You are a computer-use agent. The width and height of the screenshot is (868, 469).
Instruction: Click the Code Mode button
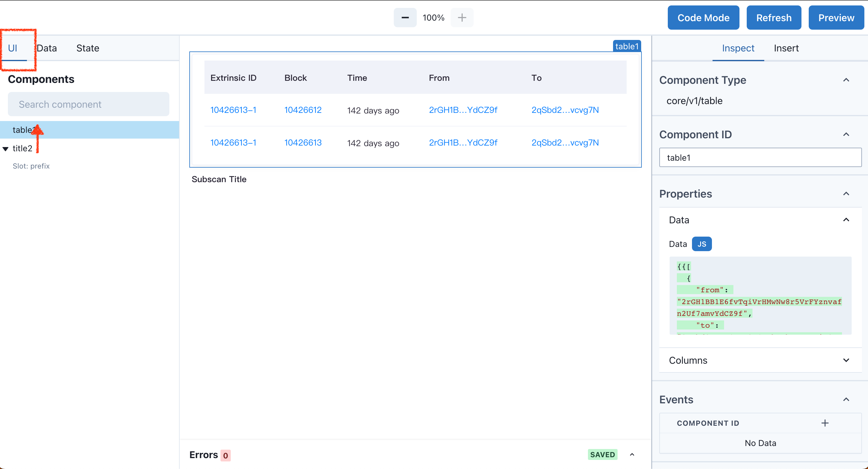click(703, 18)
